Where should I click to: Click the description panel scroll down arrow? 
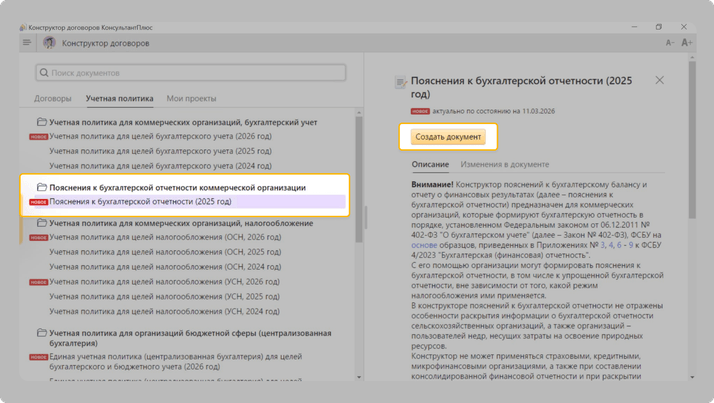(692, 377)
